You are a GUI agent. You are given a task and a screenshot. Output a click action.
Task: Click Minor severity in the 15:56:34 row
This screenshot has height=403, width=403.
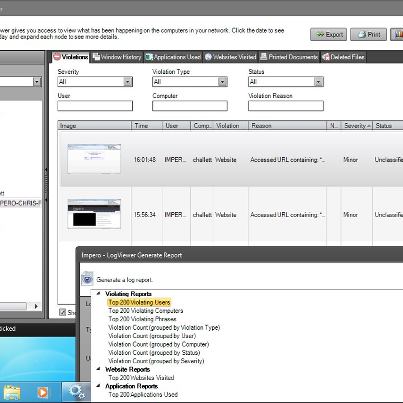pyautogui.click(x=351, y=215)
